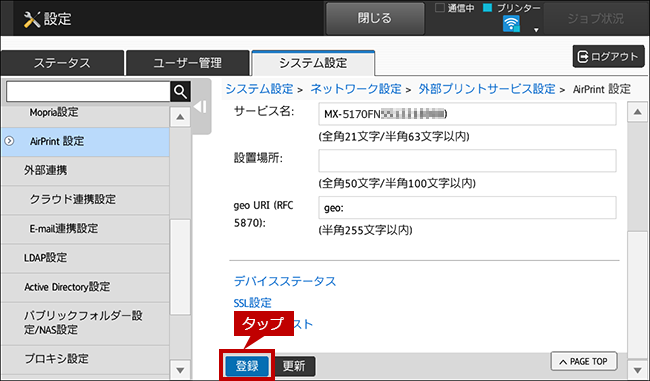650x381 pixels.
Task: Click the サービス名 input field
Action: (x=467, y=114)
